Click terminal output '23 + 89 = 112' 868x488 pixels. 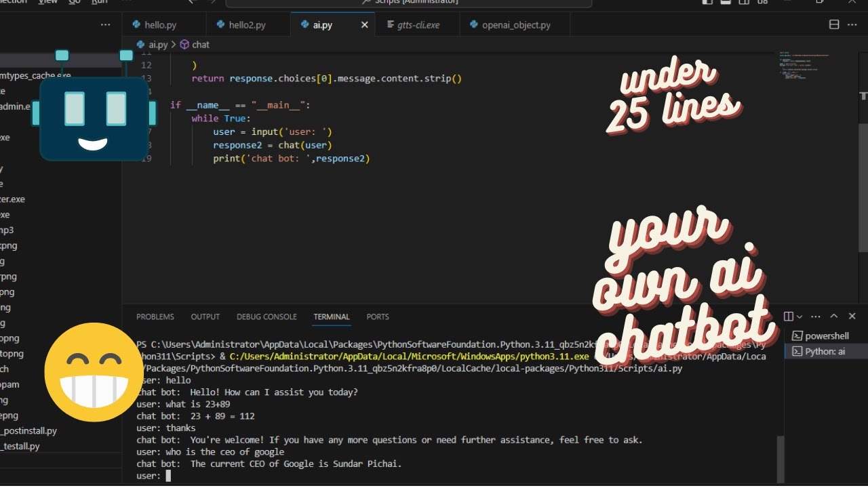pyautogui.click(x=195, y=416)
